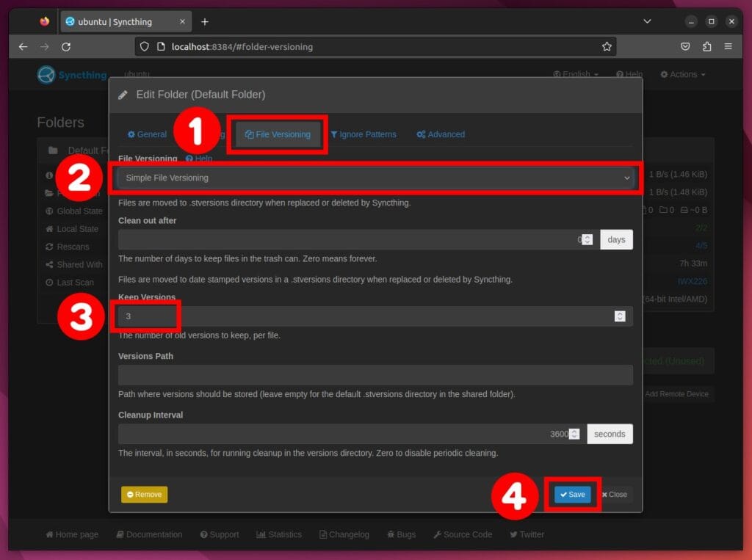Reload the current page

pyautogui.click(x=66, y=46)
